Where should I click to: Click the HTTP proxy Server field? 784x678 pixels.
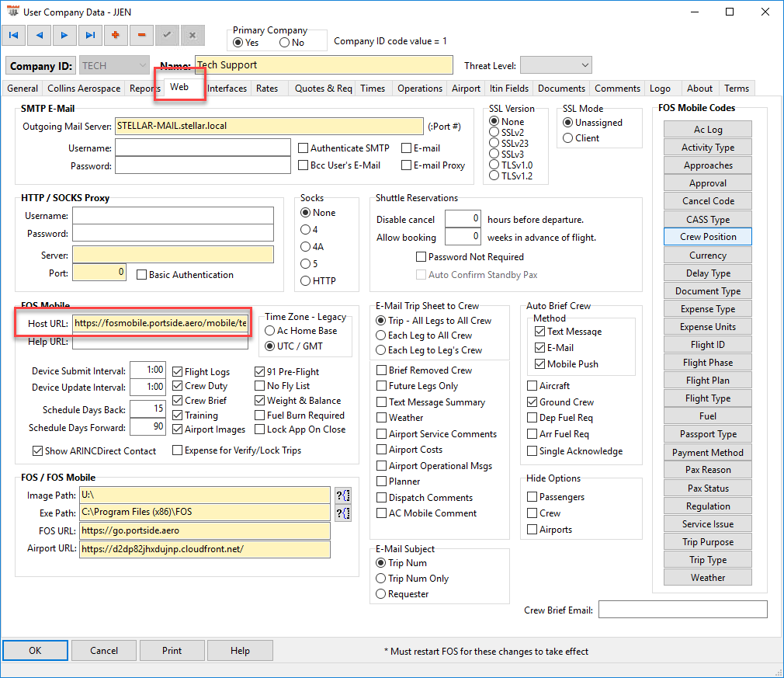point(173,255)
